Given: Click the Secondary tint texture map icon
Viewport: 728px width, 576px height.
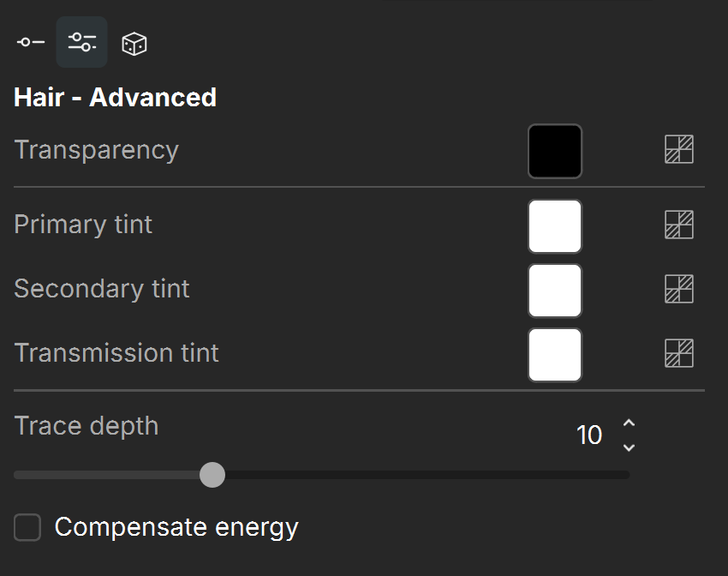Looking at the screenshot, I should 679,289.
